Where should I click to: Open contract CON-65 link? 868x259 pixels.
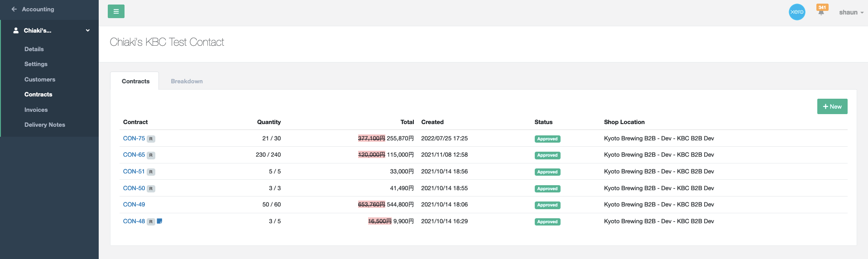click(134, 154)
